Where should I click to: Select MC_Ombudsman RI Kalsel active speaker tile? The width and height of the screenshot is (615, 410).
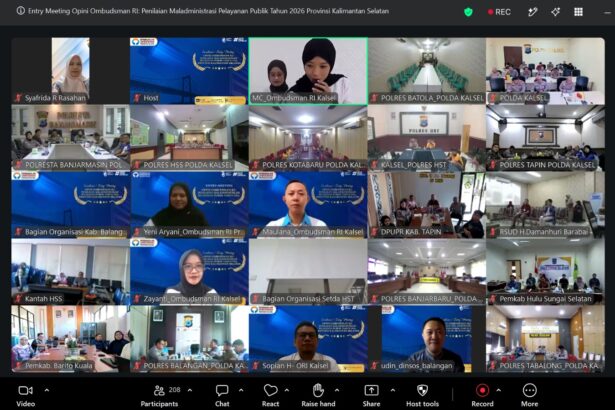(x=308, y=71)
